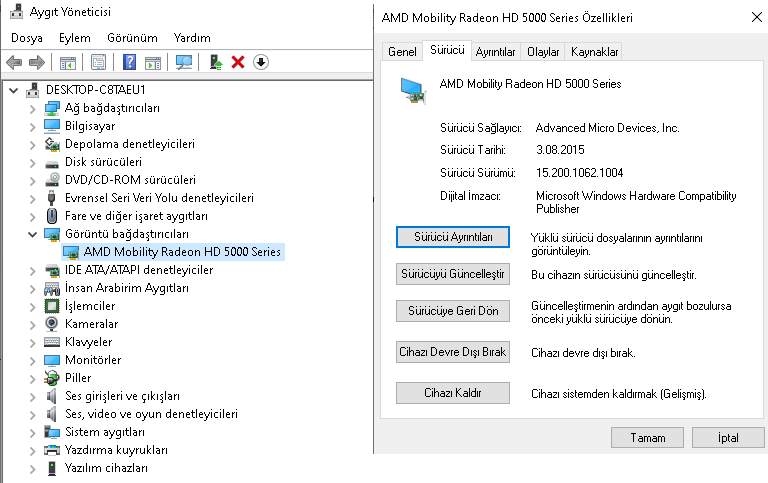Select the Depolama denetleyicileri icon

point(52,144)
